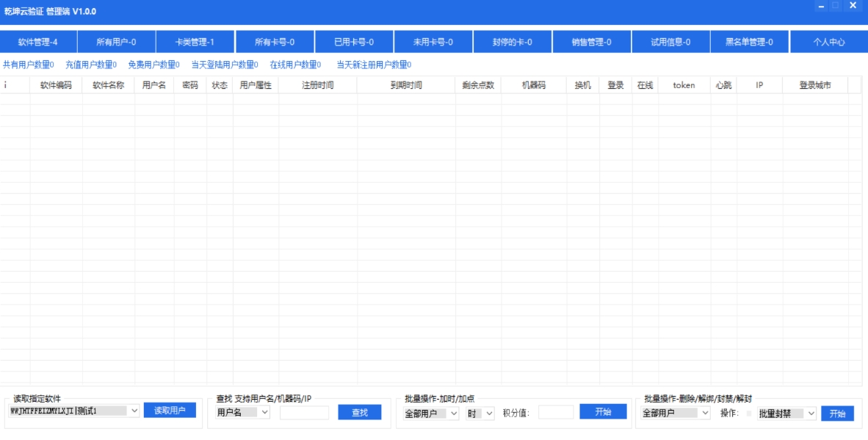Start the 加时/加点 batch operation

(603, 413)
